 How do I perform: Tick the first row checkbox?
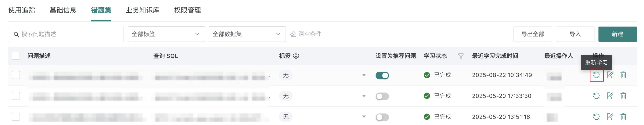tap(16, 75)
